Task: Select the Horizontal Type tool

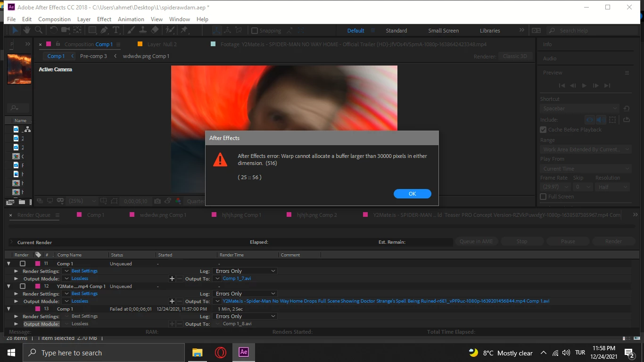Action: [x=116, y=30]
